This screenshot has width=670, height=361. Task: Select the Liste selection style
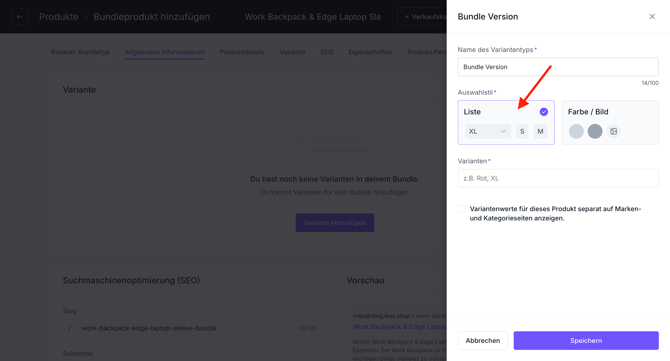pyautogui.click(x=506, y=123)
